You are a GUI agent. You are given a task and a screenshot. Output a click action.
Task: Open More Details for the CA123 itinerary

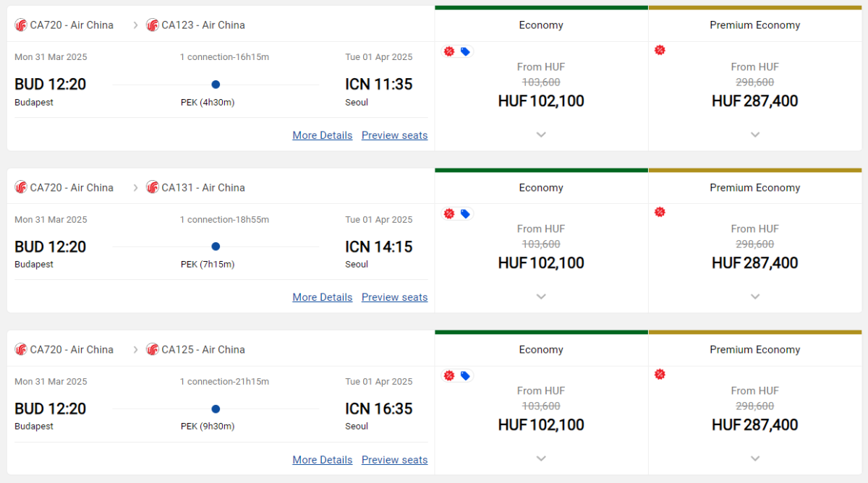[323, 135]
